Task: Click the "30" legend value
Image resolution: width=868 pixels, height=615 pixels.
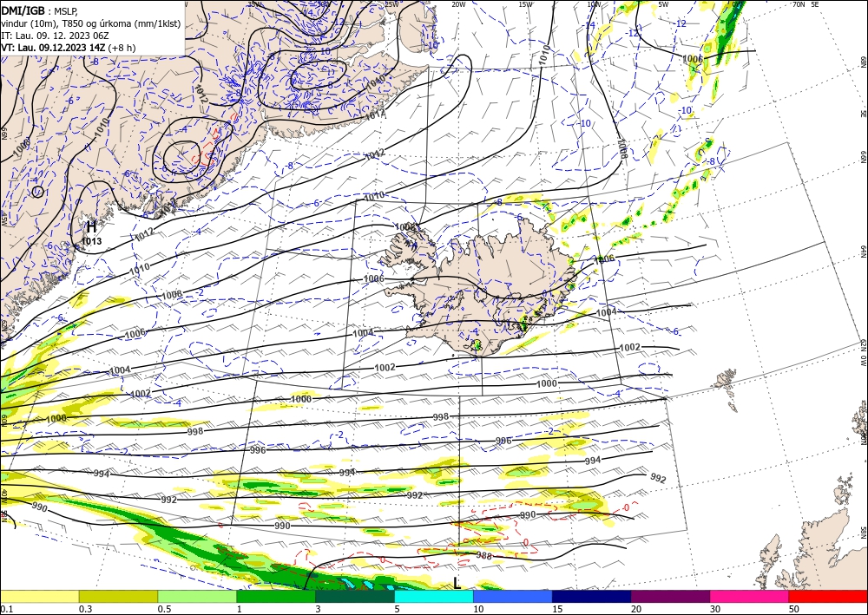Action: [x=715, y=609]
